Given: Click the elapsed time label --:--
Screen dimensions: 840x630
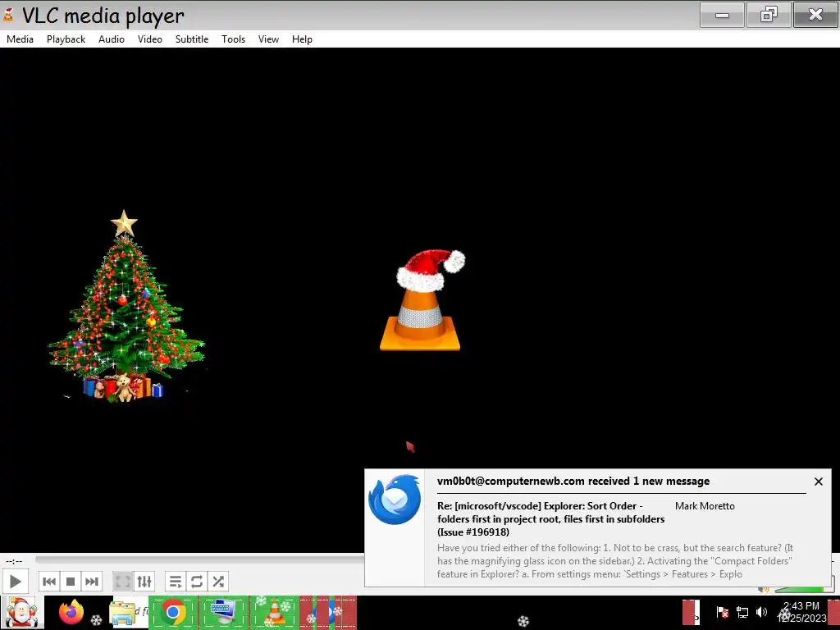Looking at the screenshot, I should click(x=14, y=561).
